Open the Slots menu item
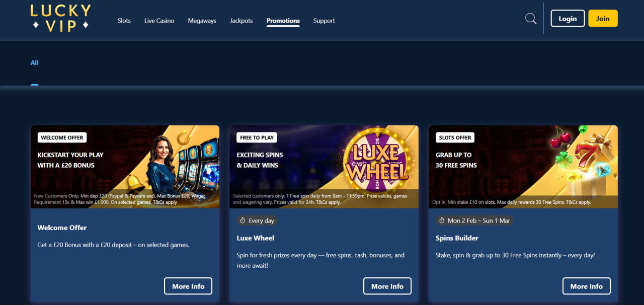 click(x=124, y=21)
